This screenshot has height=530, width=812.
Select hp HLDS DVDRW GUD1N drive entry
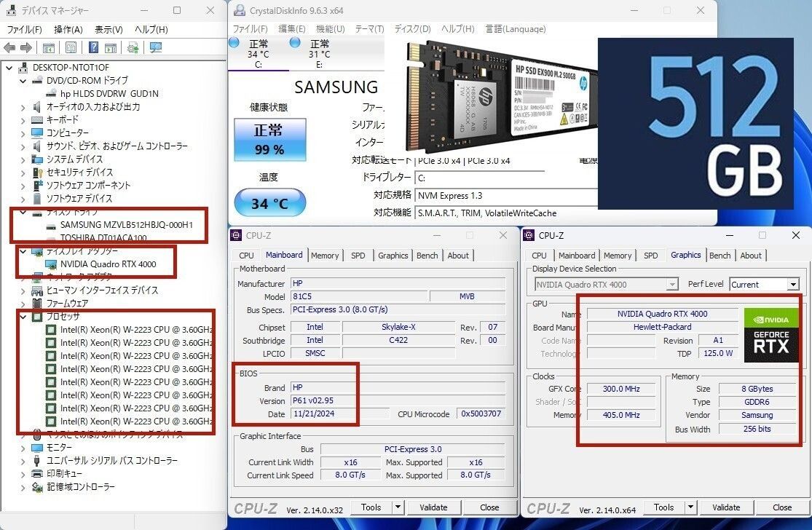(x=109, y=93)
